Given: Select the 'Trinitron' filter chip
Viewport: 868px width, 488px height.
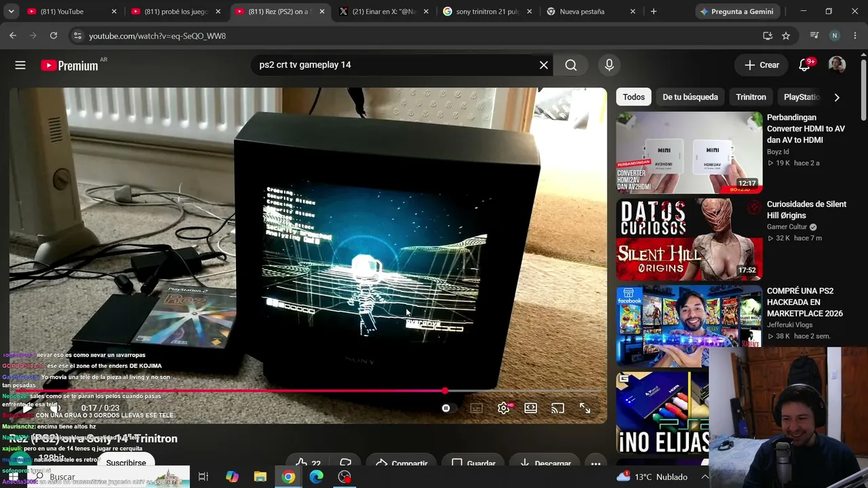Looking at the screenshot, I should [751, 97].
